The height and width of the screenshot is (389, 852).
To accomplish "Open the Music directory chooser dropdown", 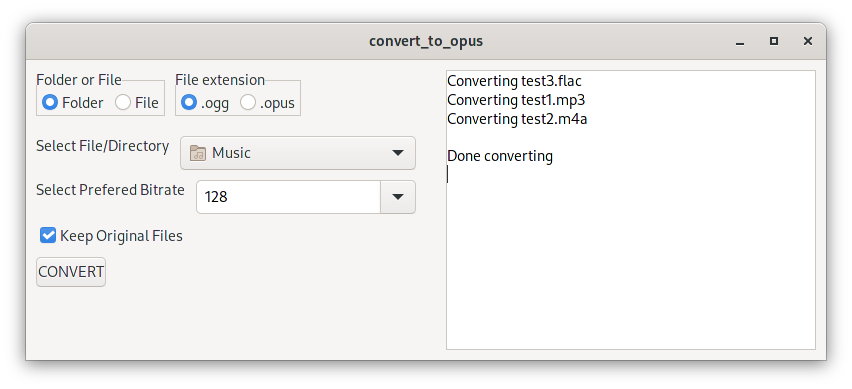I will point(298,153).
